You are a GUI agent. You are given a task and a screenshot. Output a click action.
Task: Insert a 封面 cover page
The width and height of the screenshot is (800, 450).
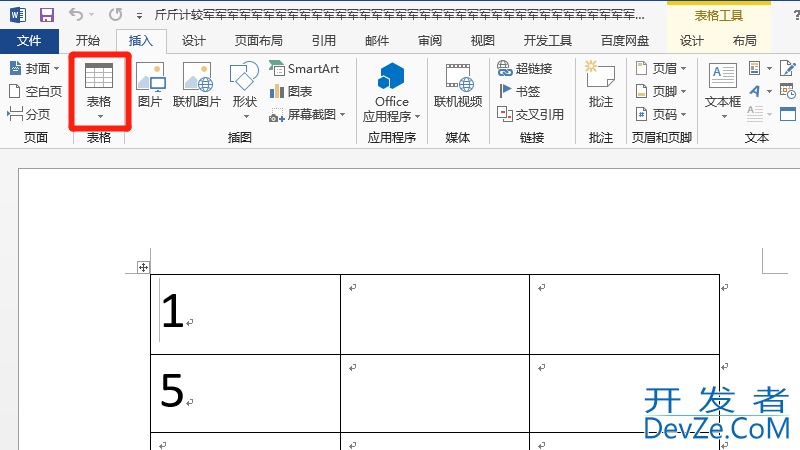[35, 68]
